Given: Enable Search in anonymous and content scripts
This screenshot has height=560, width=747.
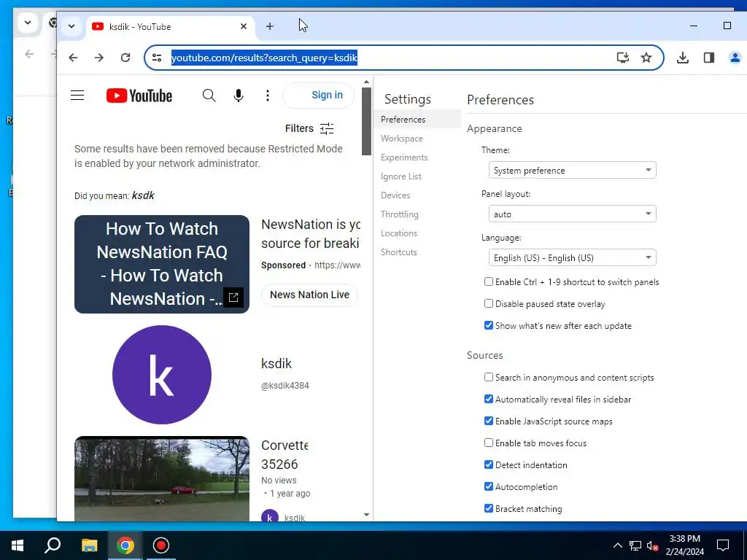Looking at the screenshot, I should [x=488, y=377].
